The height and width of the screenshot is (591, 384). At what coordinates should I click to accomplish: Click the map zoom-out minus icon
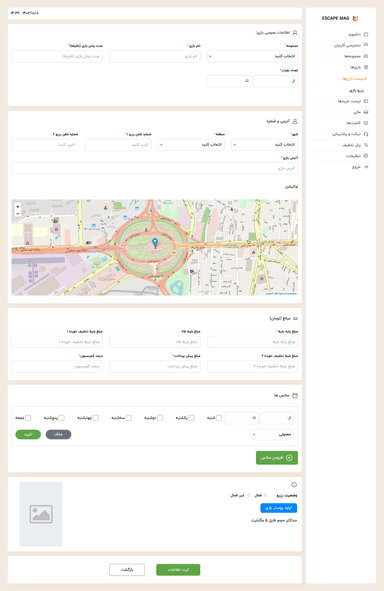coord(18,213)
